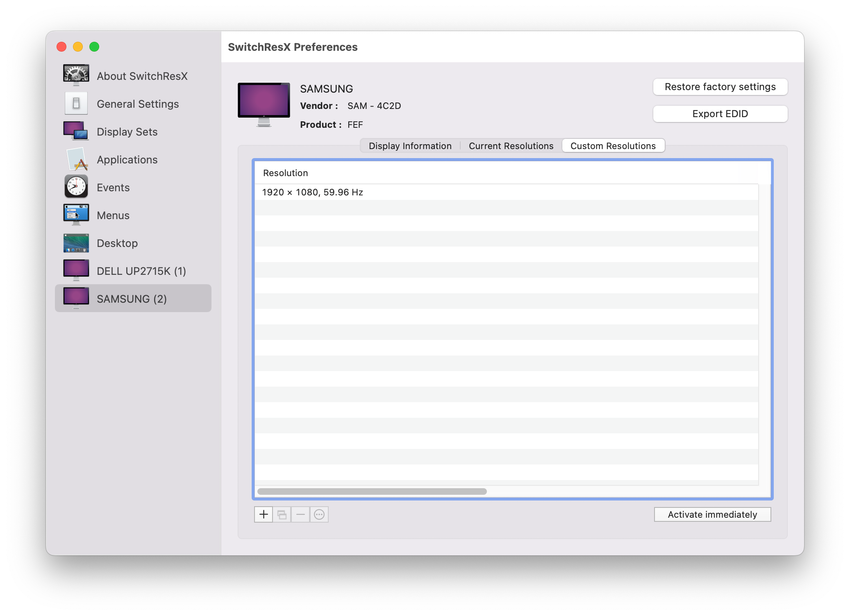
Task: Choose Menus label in the sidebar
Action: click(113, 215)
